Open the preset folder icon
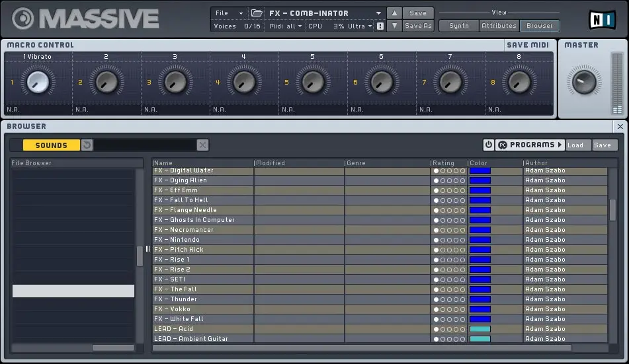629x364 pixels. click(x=257, y=13)
